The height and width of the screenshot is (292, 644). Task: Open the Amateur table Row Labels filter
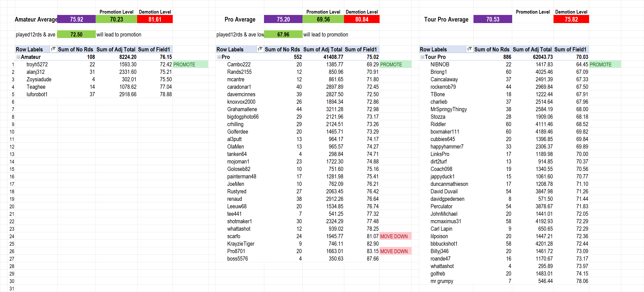53,49
